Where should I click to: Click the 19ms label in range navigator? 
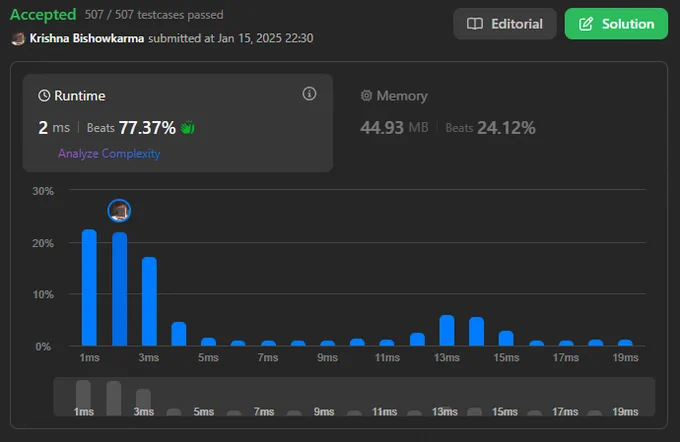[x=625, y=411]
